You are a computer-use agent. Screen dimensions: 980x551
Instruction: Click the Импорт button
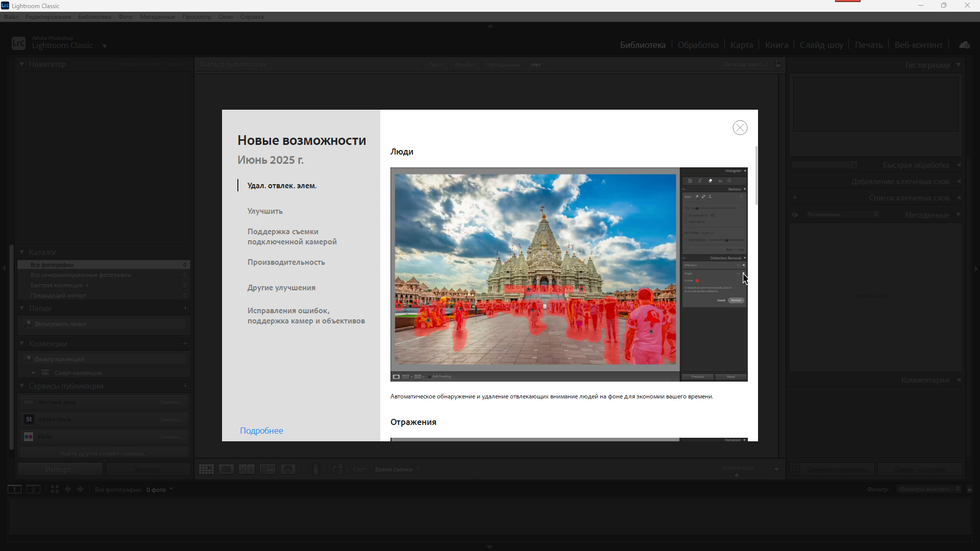pyautogui.click(x=60, y=469)
